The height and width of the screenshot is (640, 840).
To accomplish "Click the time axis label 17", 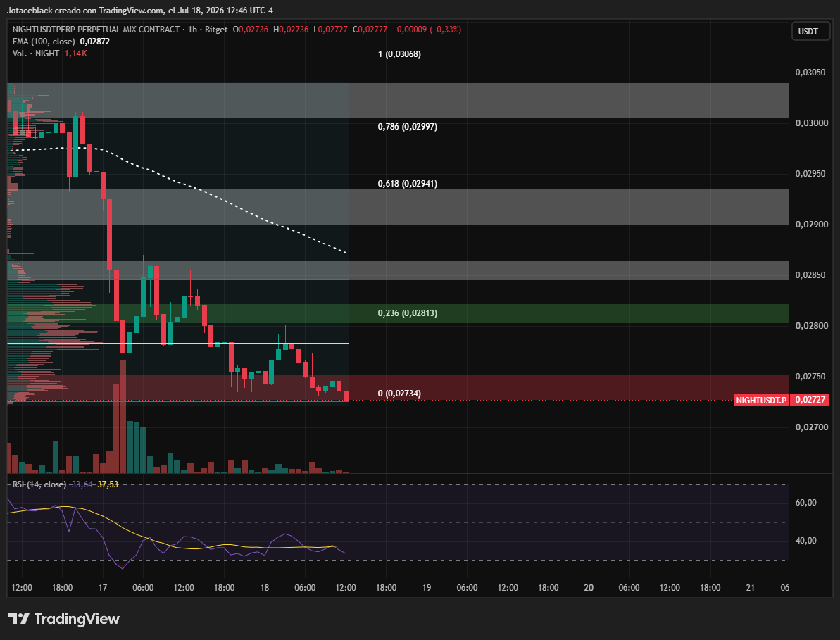I will pyautogui.click(x=102, y=587).
